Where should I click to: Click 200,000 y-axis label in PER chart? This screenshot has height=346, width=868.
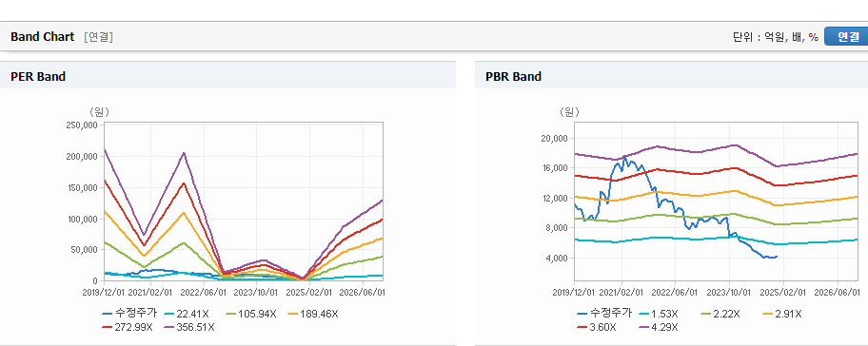tap(83, 157)
